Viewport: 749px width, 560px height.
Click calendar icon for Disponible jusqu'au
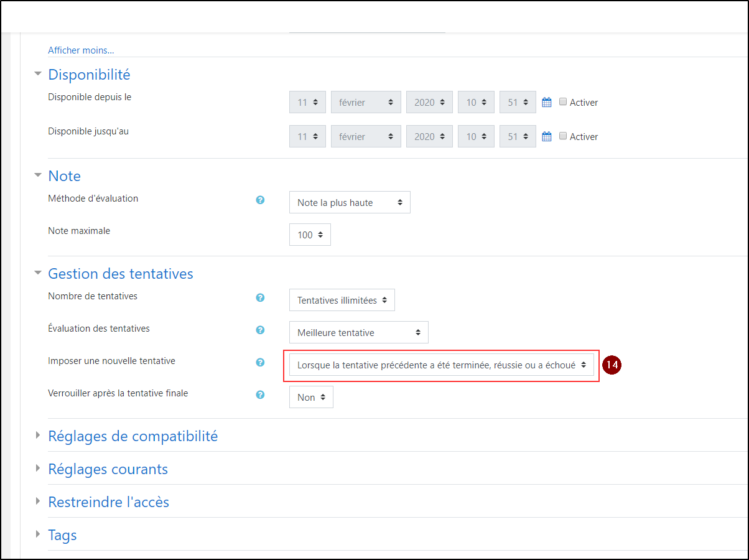pos(547,137)
